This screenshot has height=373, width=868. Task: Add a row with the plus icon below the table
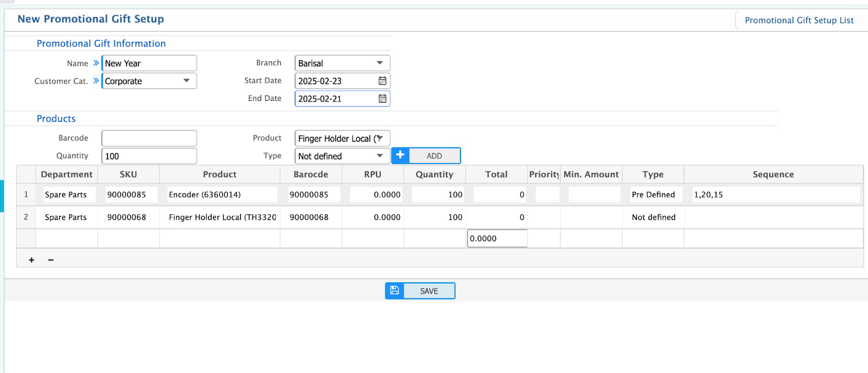point(31,260)
